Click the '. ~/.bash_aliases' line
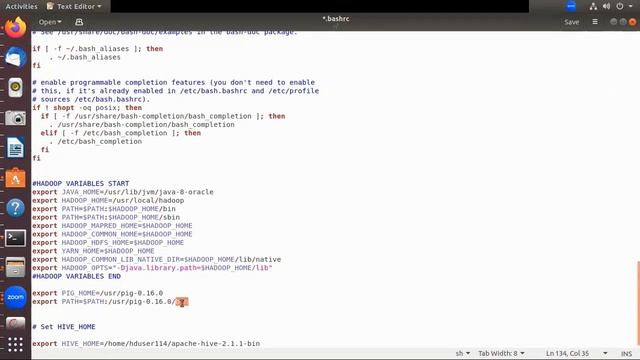 pos(85,57)
